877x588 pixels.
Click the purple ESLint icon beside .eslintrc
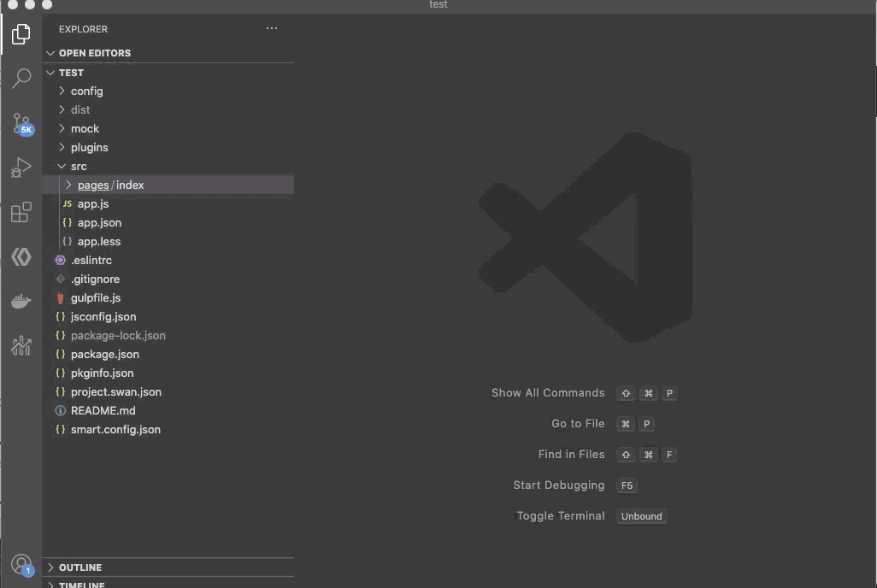tap(61, 260)
